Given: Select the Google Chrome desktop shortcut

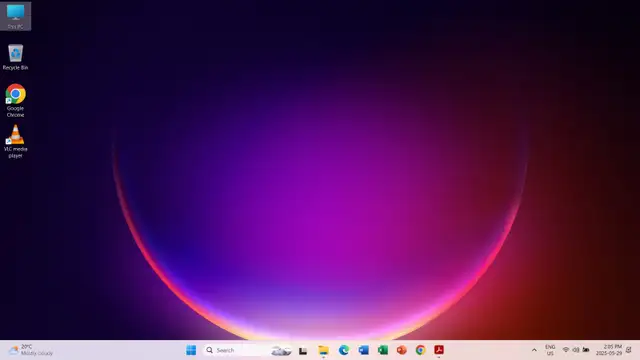Looking at the screenshot, I should (16, 100).
